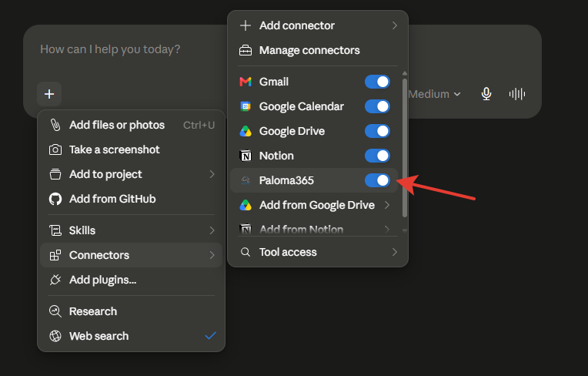Expand the Add connector arrow
Image resolution: width=588 pixels, height=376 pixels.
coord(395,25)
